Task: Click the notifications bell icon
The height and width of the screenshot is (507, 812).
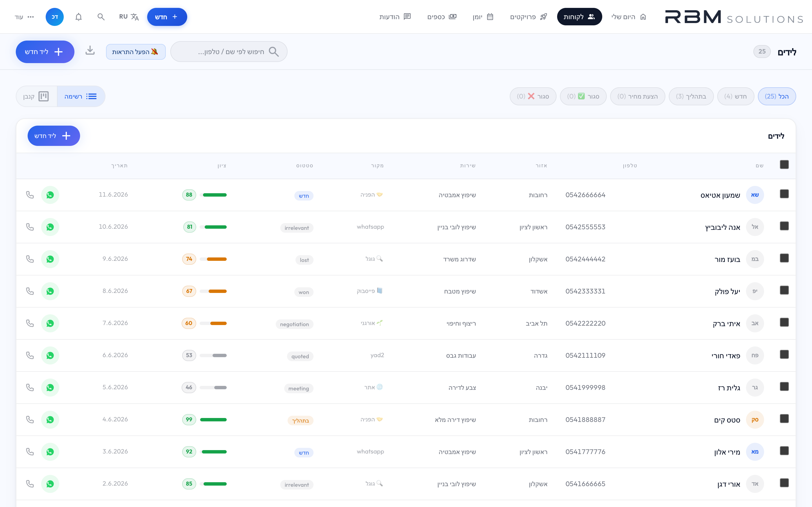Action: pos(78,17)
